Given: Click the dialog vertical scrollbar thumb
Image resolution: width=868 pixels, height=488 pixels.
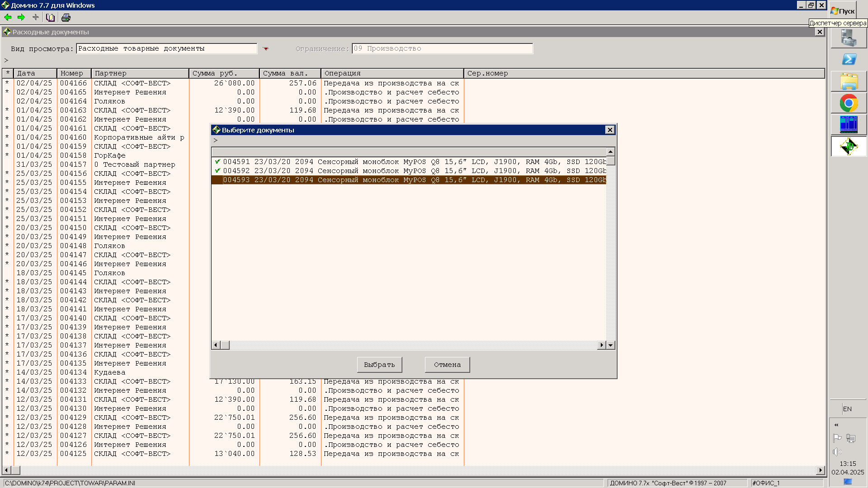Looking at the screenshot, I should pos(611,161).
